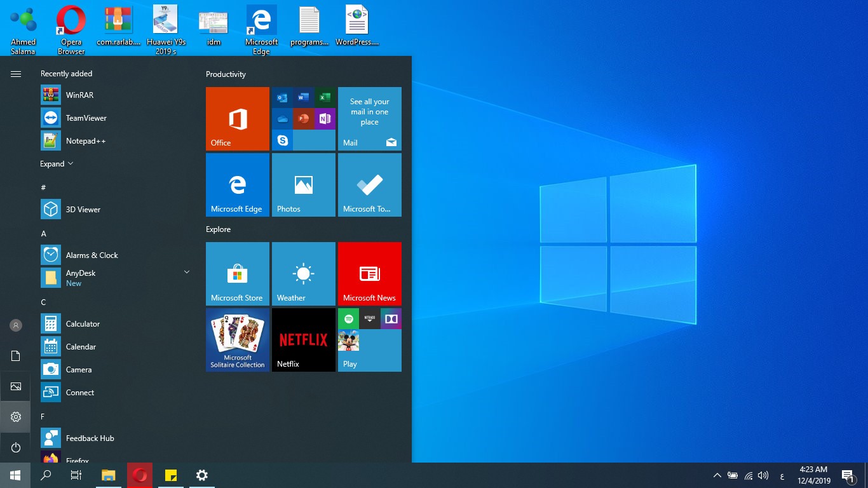Select the idm desktop icon

tap(214, 27)
